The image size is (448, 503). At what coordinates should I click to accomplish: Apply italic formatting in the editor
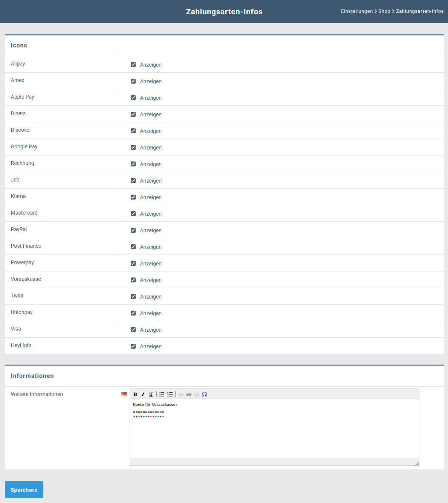click(143, 394)
